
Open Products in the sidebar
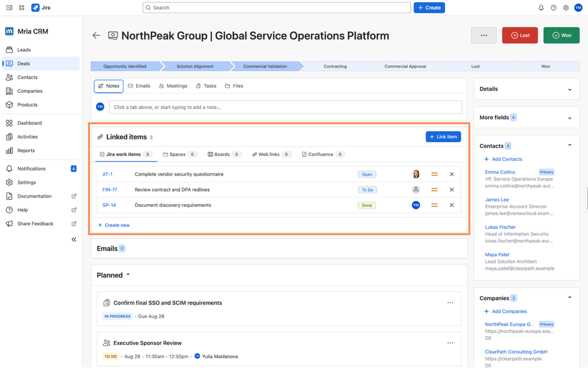tap(41, 105)
